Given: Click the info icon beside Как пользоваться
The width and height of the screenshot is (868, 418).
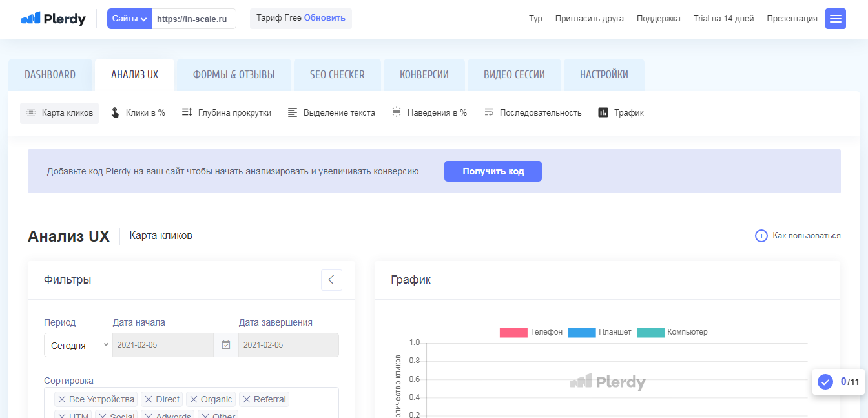Looking at the screenshot, I should click(x=761, y=236).
